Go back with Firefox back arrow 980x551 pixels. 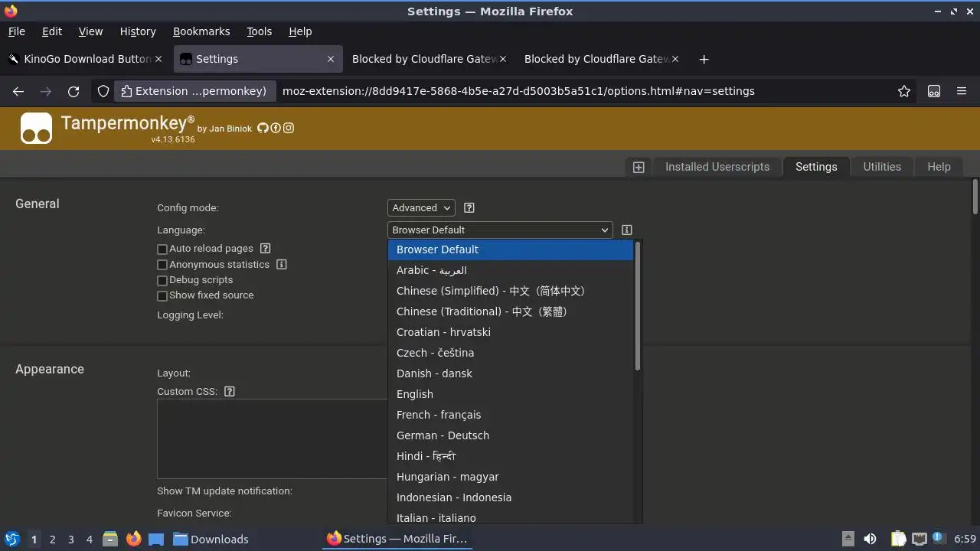coord(18,91)
